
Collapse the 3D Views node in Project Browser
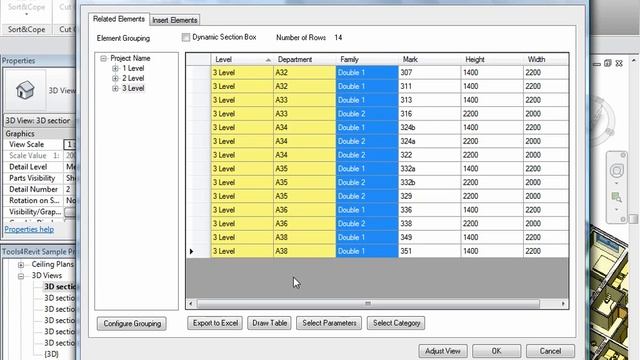click(x=21, y=276)
